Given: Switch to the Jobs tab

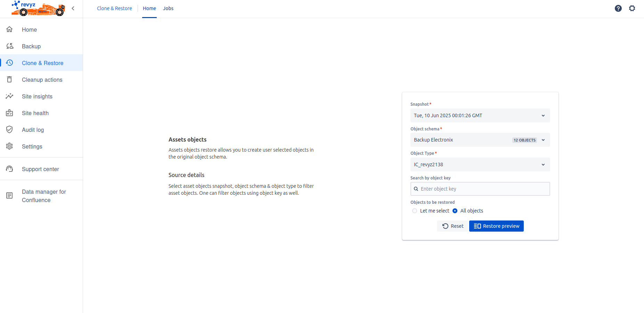Looking at the screenshot, I should pos(168,8).
